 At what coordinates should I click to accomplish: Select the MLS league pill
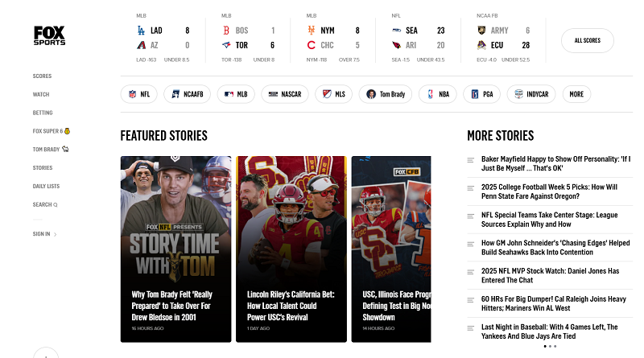pyautogui.click(x=334, y=94)
